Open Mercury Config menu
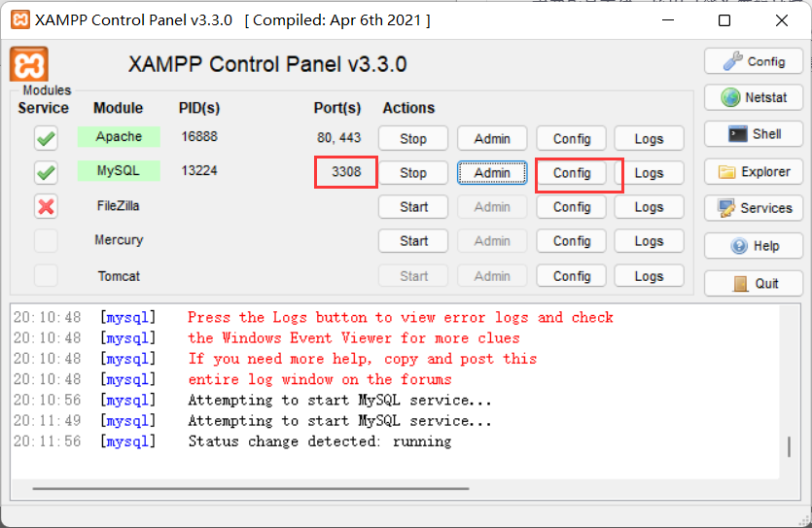This screenshot has height=528, width=812. click(x=571, y=241)
